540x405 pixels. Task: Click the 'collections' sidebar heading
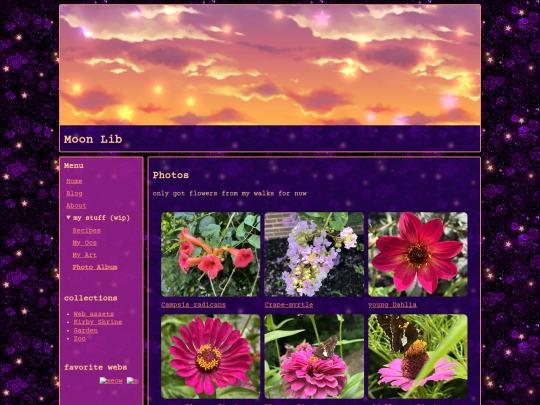tap(91, 298)
